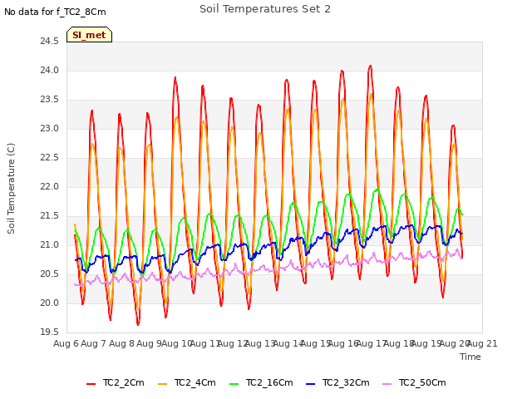Click the orange TC2_4Cm legend swatch
Viewport: 532px width, 399px height.
tap(163, 384)
